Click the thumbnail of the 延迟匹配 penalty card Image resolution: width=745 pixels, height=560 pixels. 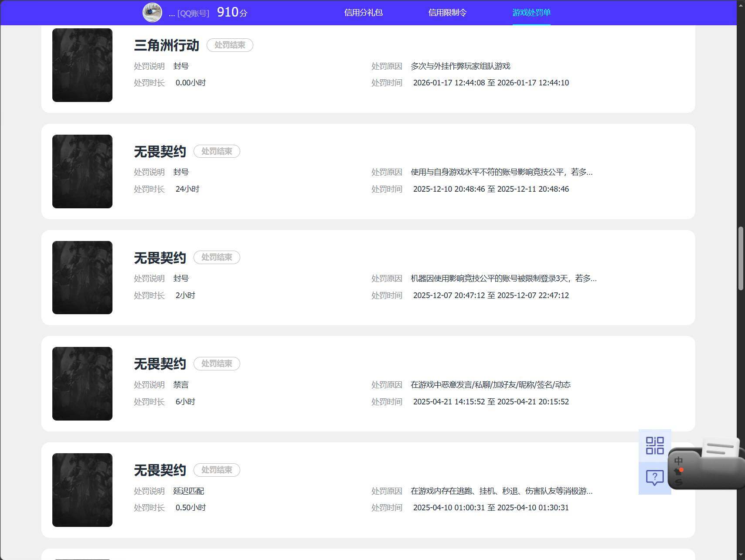click(82, 490)
